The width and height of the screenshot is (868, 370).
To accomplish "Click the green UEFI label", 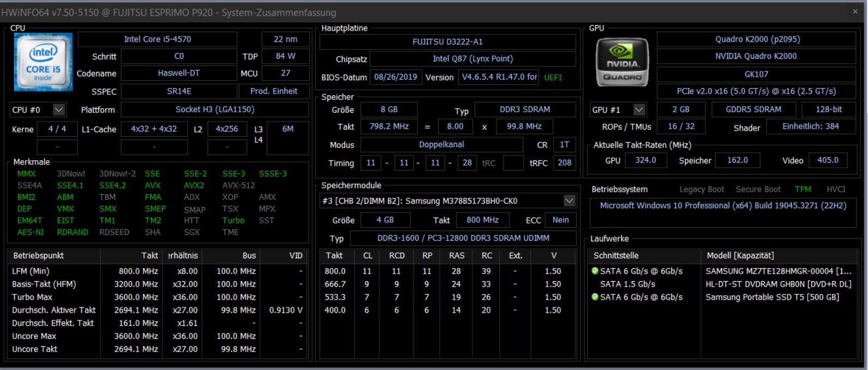I will pyautogui.click(x=553, y=77).
